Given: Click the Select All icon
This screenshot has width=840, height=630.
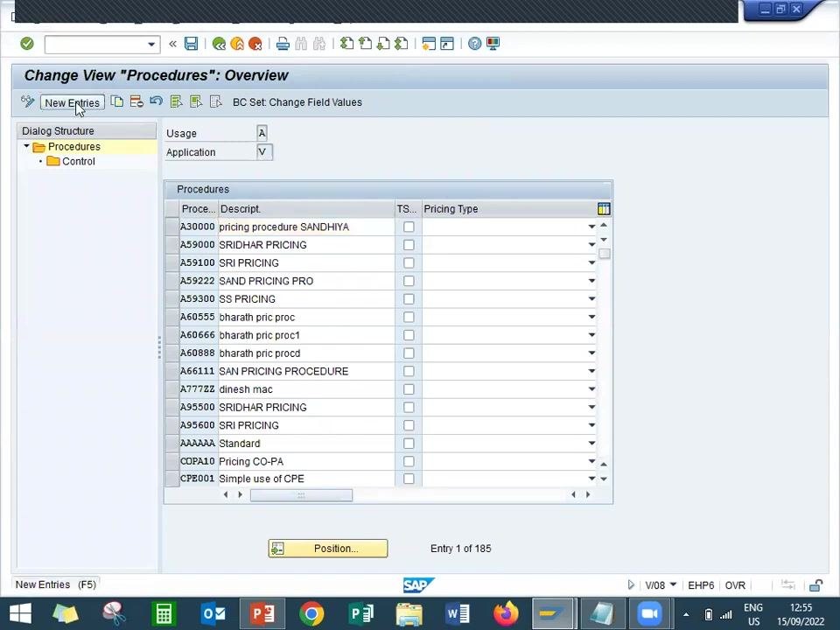Looking at the screenshot, I should pyautogui.click(x=176, y=101).
